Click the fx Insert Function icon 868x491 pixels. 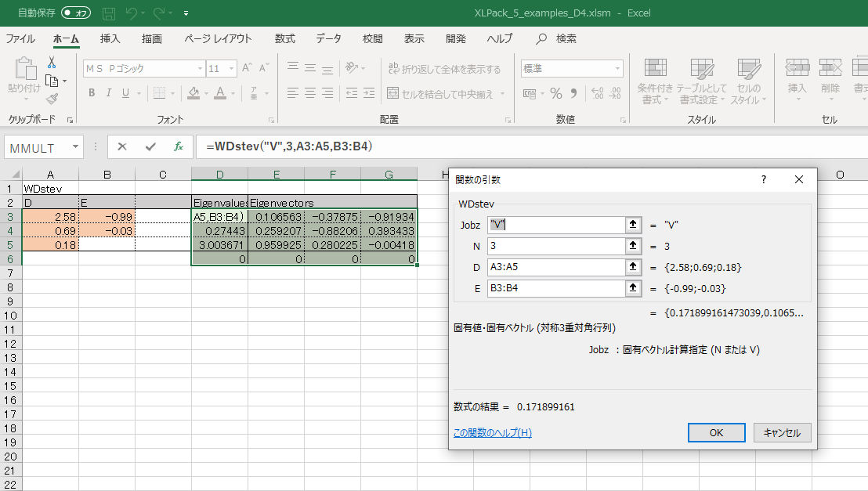(x=178, y=146)
